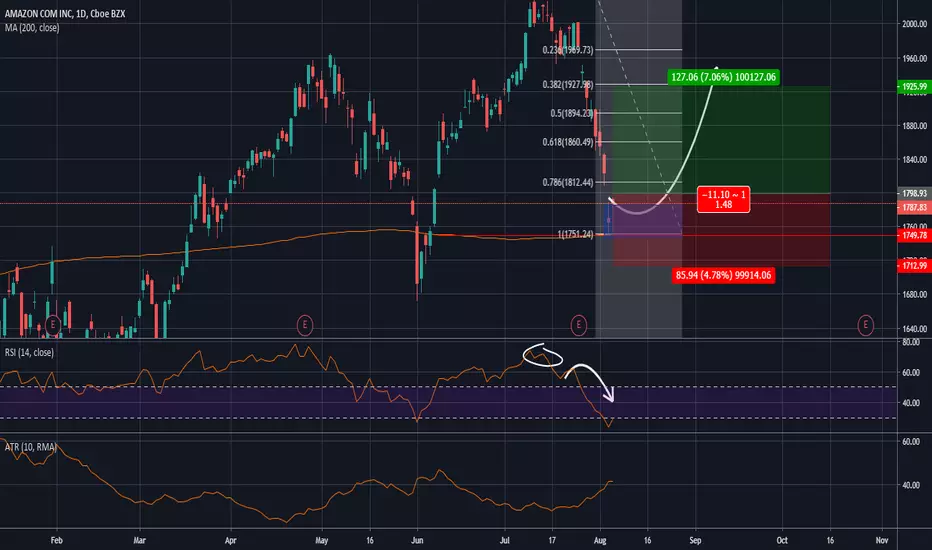
Task: Click the RSI (14, close) indicator label
Action: tap(29, 353)
